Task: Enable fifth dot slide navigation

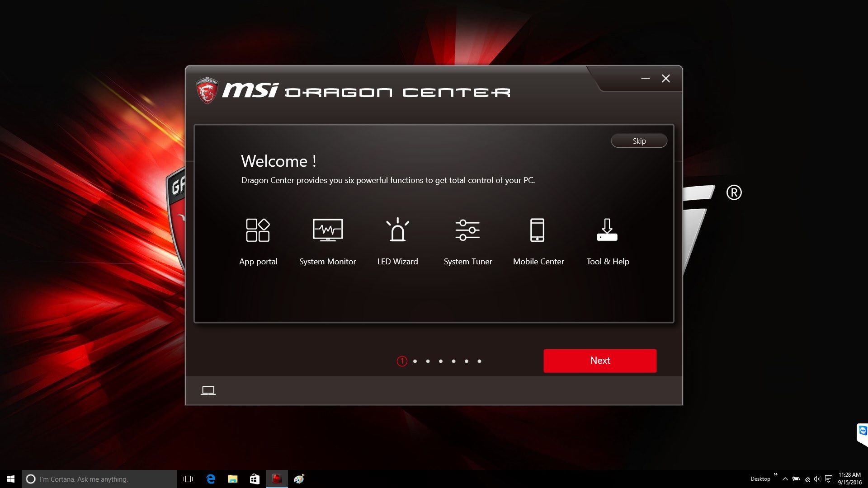Action: point(454,361)
